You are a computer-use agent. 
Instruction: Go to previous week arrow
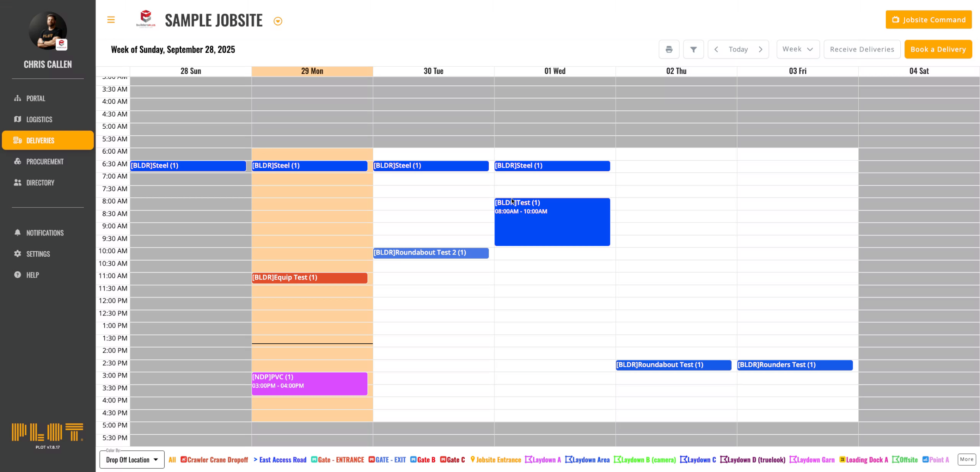pos(716,49)
